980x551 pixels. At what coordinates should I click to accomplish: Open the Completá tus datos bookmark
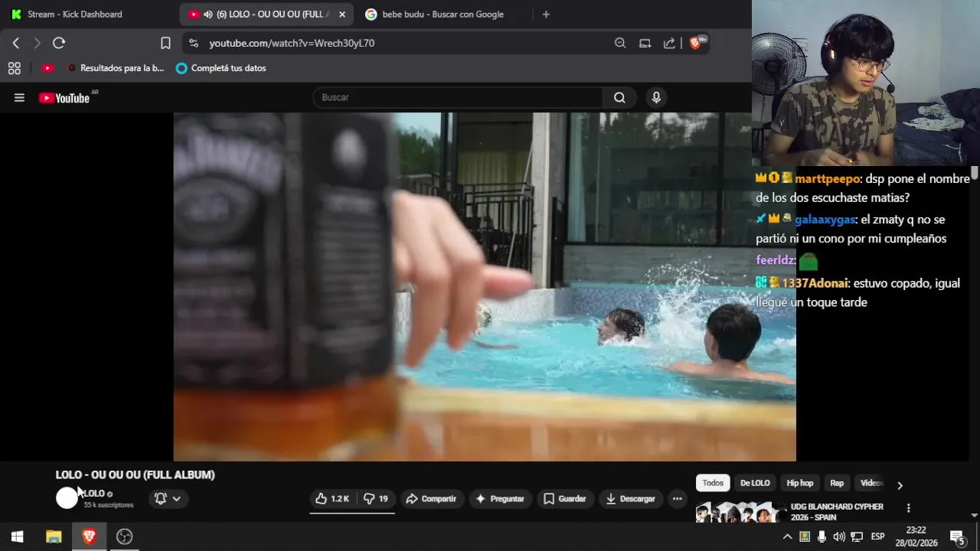(x=220, y=68)
